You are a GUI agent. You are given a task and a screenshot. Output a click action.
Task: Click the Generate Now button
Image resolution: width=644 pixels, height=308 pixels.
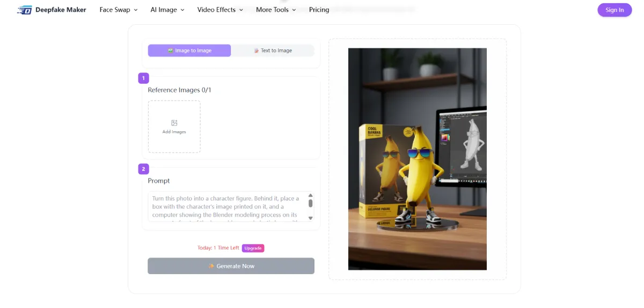point(231,266)
